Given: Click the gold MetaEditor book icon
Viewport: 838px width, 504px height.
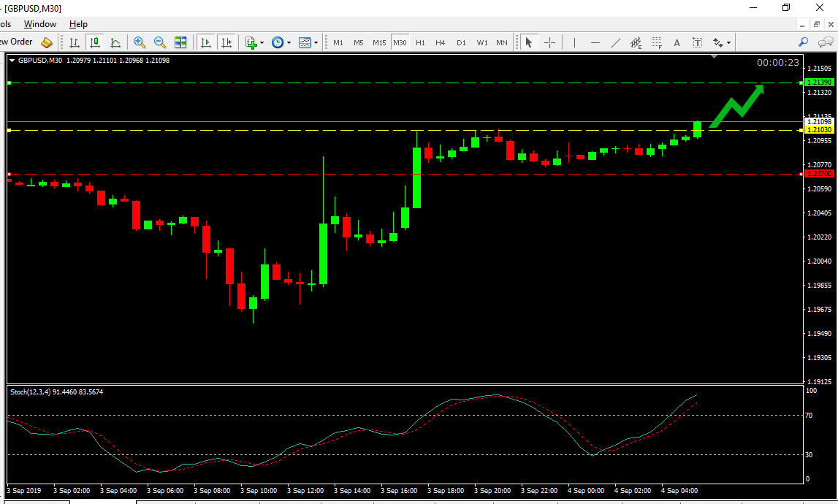Looking at the screenshot, I should pyautogui.click(x=47, y=42).
